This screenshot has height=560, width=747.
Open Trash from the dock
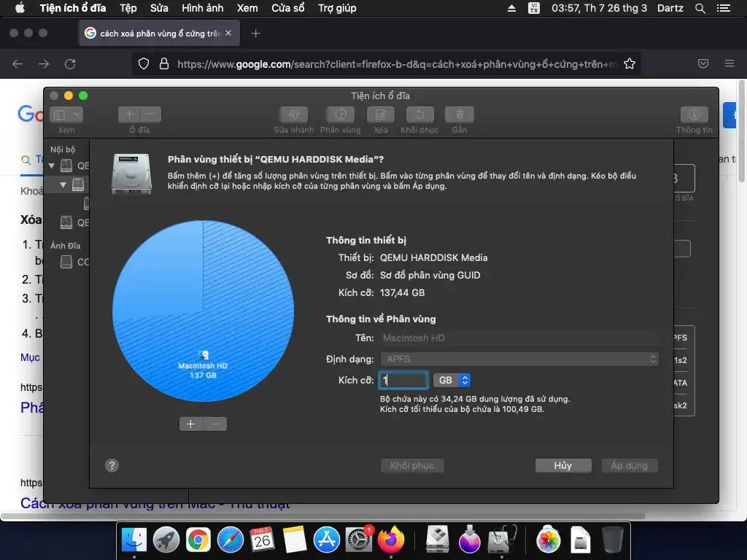[613, 540]
